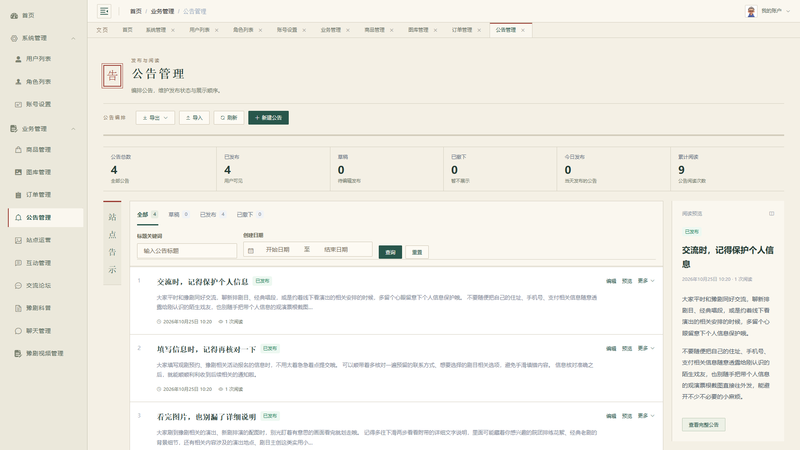The image size is (800, 450).
Task: Open 更多 menu for 看完图片 announcement
Action: coord(646,416)
